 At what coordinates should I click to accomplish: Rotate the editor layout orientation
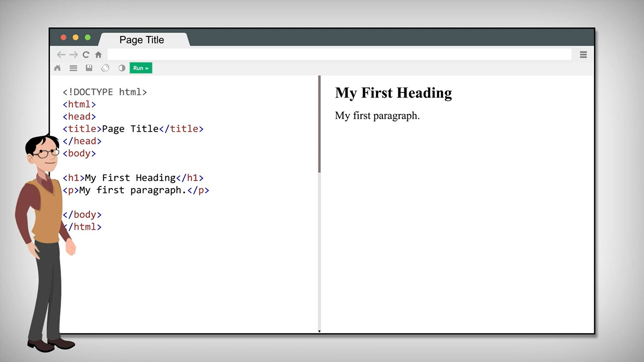tap(105, 68)
